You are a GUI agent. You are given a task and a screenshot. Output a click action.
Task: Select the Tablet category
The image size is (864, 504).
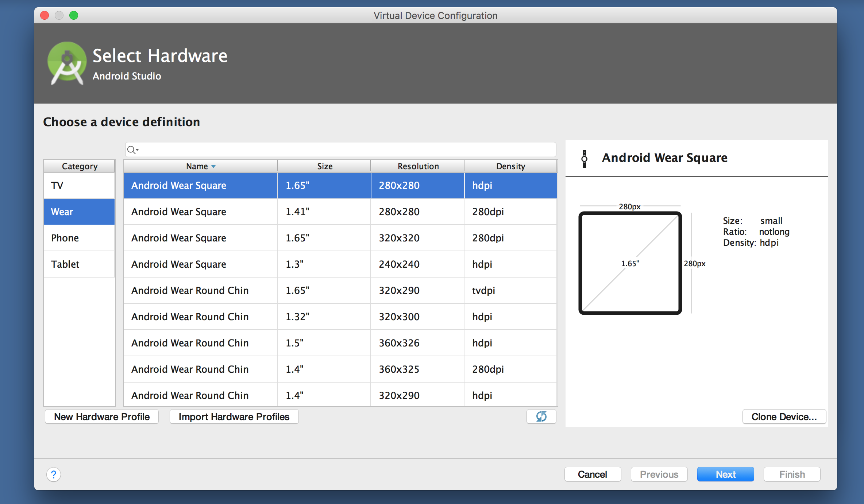pyautogui.click(x=79, y=264)
